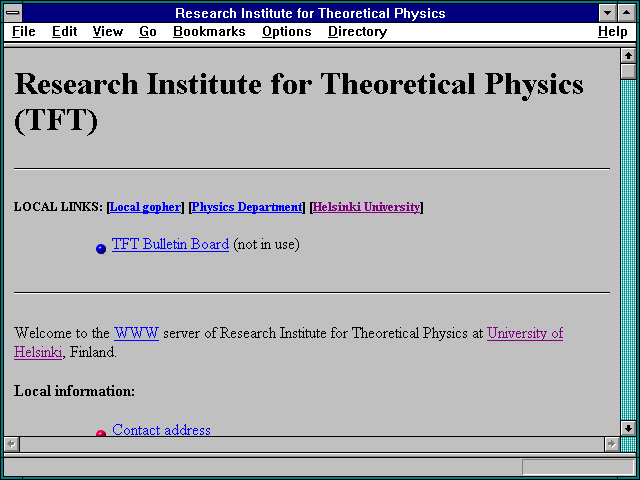Open the Physics Department link
Image resolution: width=640 pixels, height=480 pixels.
247,207
